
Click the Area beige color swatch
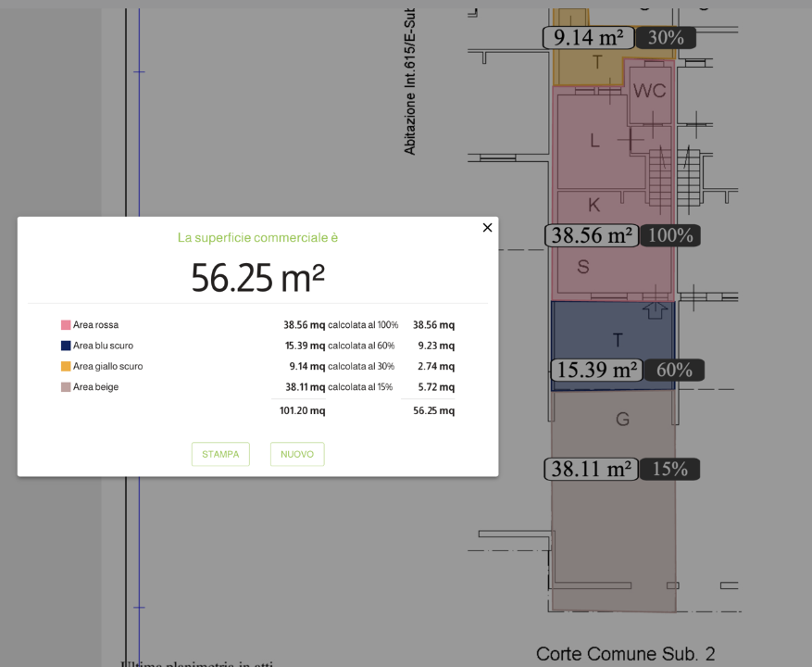(66, 387)
